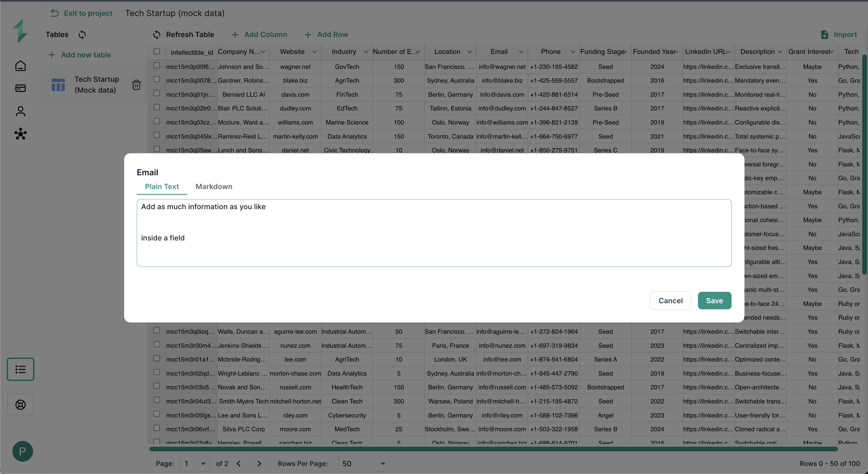
Task: Click the home icon in sidebar
Action: click(21, 66)
